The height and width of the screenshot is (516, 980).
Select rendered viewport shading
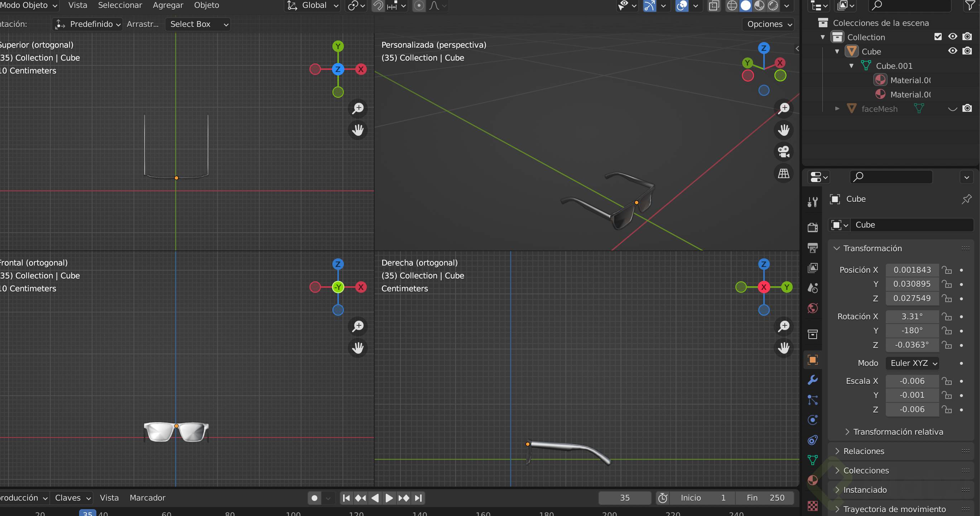pyautogui.click(x=773, y=5)
